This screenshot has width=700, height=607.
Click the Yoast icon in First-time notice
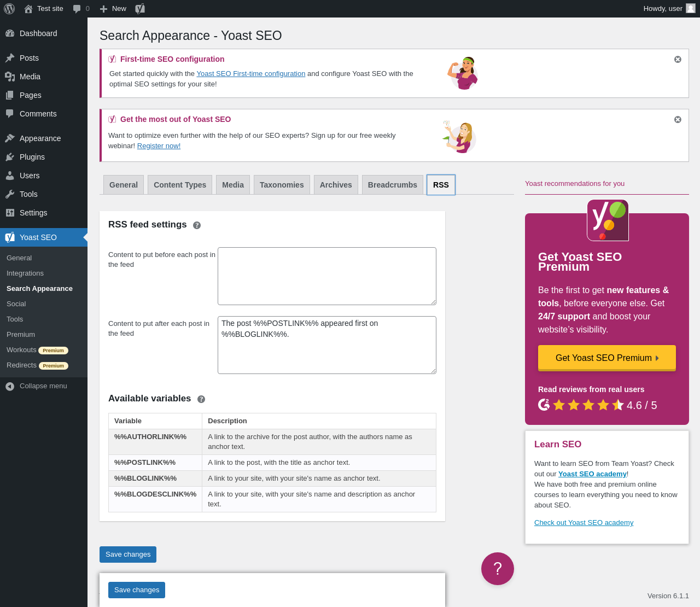[x=112, y=59]
